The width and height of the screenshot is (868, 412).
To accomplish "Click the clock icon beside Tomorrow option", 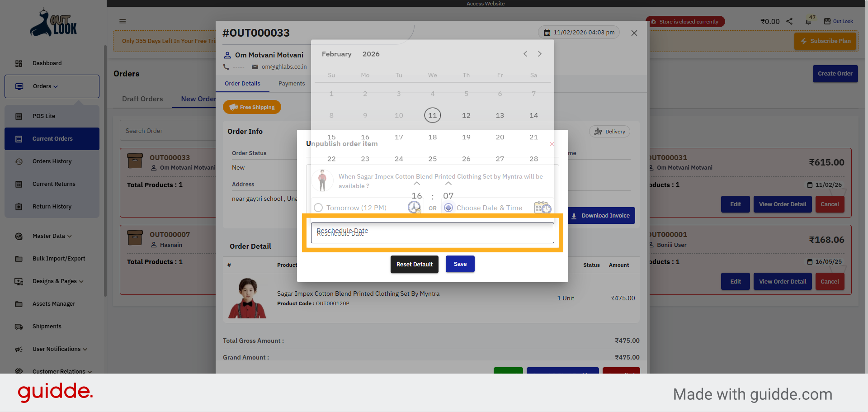I will coord(415,208).
